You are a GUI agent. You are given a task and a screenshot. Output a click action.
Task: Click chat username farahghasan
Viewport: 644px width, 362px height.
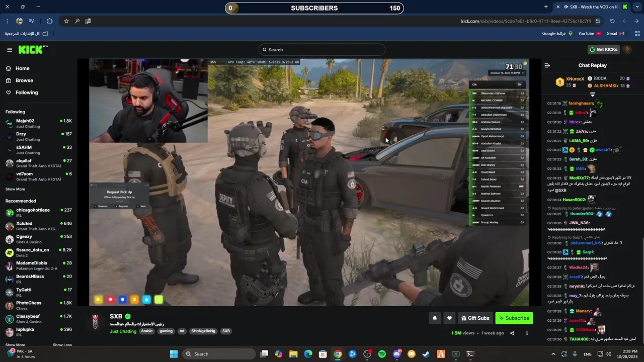[x=581, y=104]
